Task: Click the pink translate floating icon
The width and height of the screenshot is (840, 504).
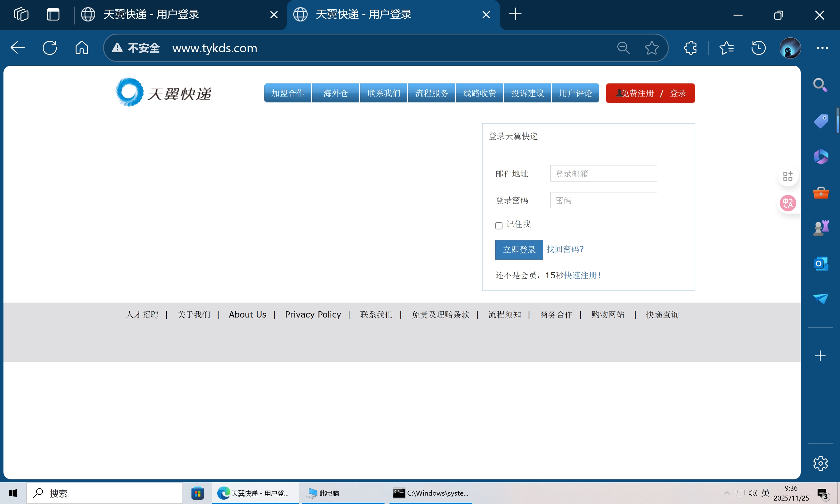Action: tap(787, 203)
